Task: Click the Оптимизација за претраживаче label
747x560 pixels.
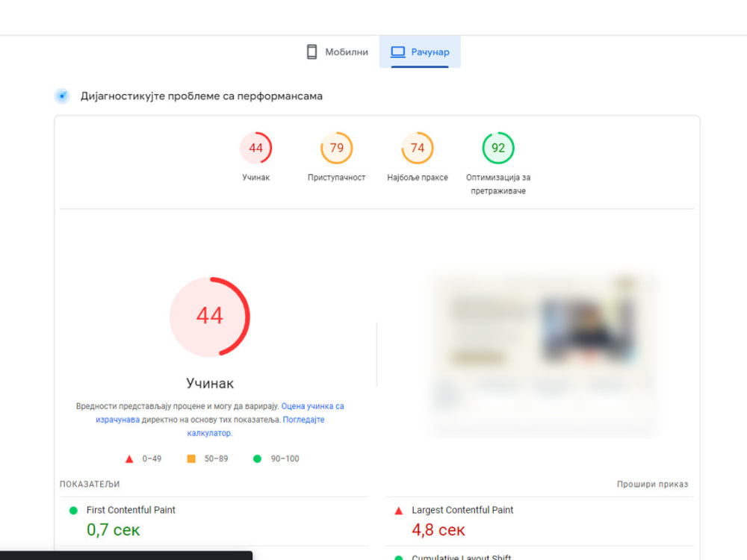Action: pos(498,184)
